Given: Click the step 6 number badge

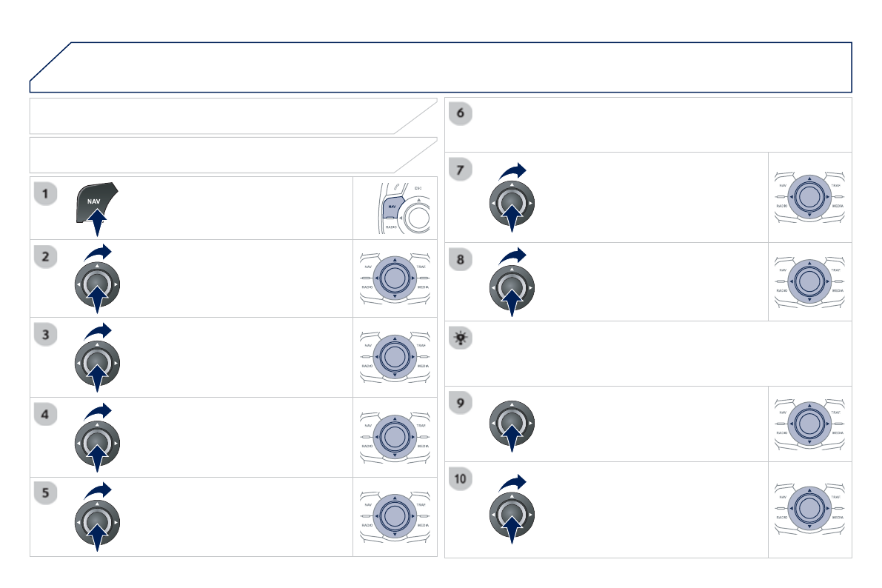Looking at the screenshot, I should 461,113.
